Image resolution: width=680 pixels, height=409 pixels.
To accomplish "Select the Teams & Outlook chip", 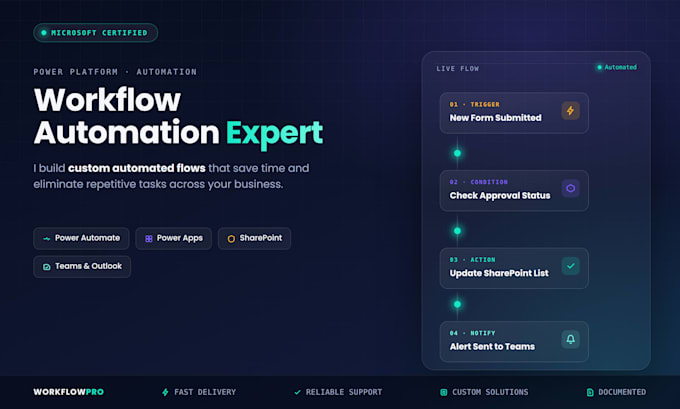I will point(82,266).
